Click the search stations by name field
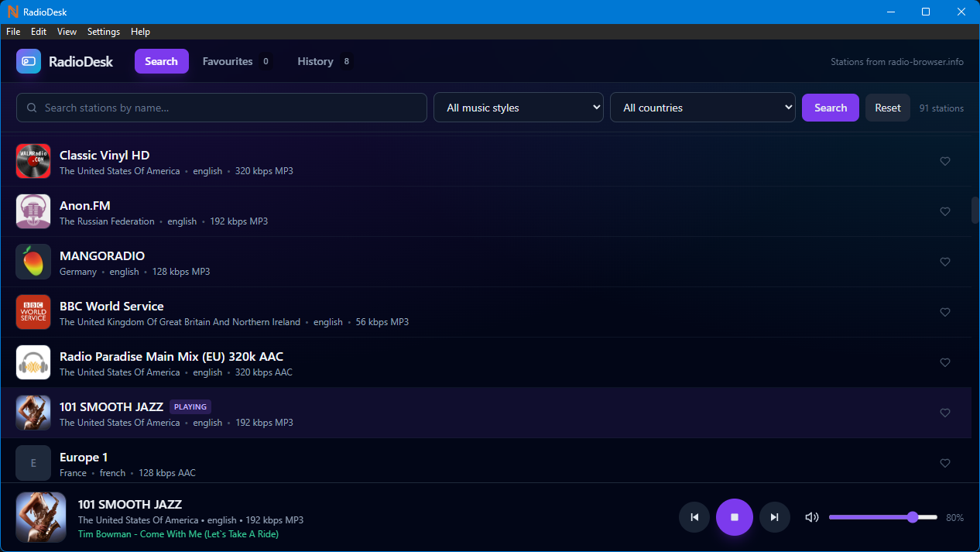Image resolution: width=980 pixels, height=552 pixels. (221, 108)
